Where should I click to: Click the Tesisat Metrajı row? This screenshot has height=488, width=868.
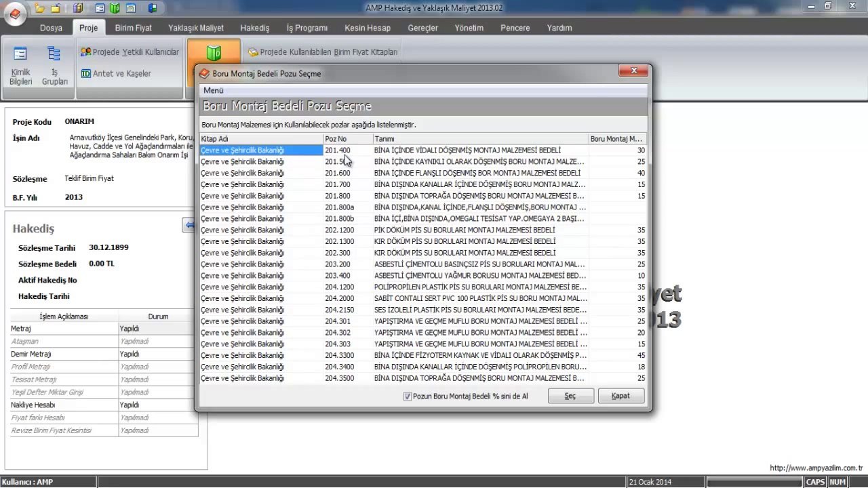(x=104, y=380)
